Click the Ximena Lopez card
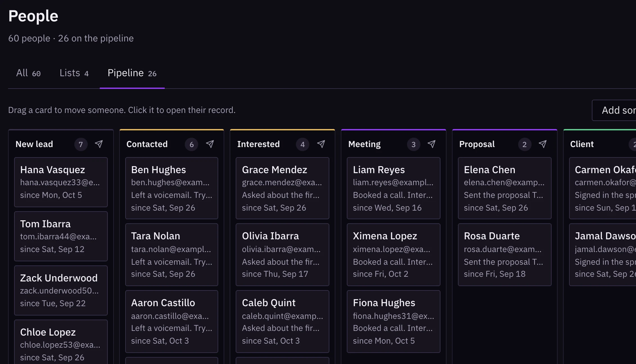Screen dimensions: 636x364 [x=393, y=255]
